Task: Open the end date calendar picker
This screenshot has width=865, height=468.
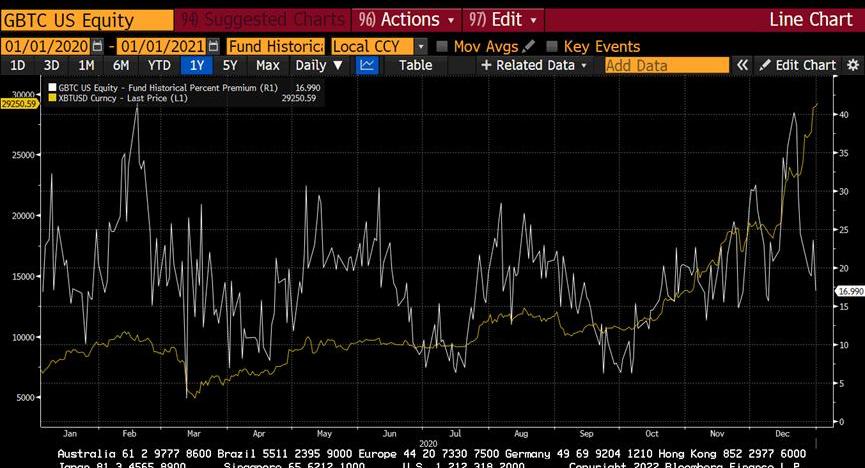Action: click(x=213, y=47)
